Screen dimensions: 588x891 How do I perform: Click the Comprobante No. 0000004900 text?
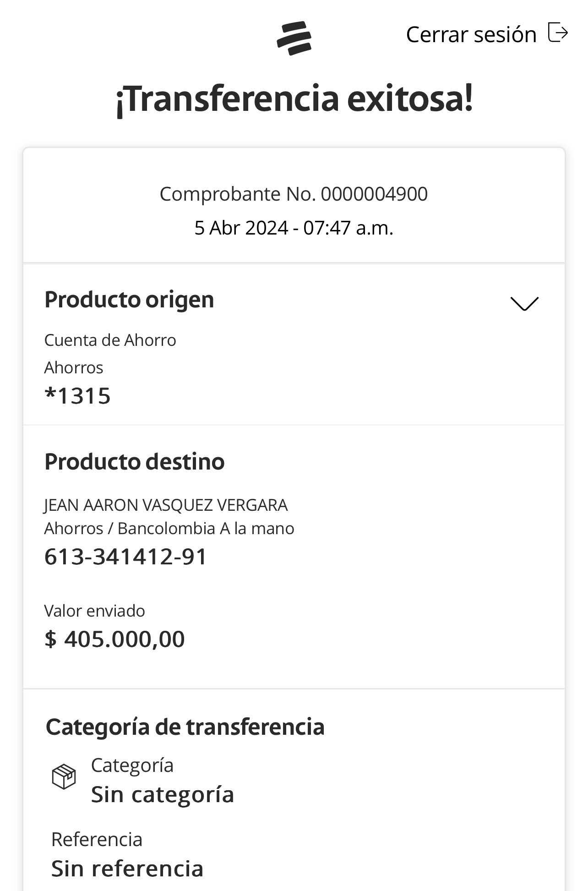294,194
